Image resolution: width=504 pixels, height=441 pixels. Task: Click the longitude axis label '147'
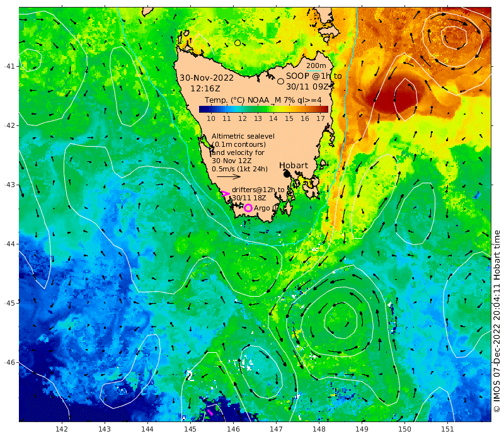pos(276,429)
